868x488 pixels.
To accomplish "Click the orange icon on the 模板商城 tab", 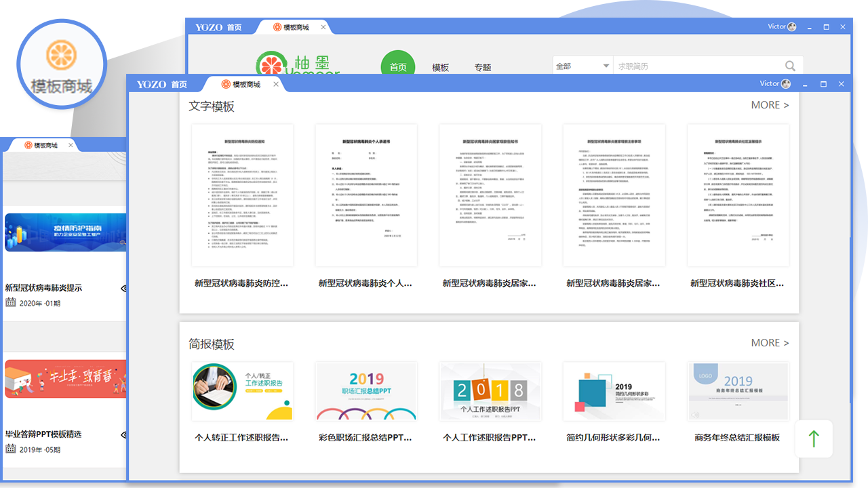I will click(226, 84).
